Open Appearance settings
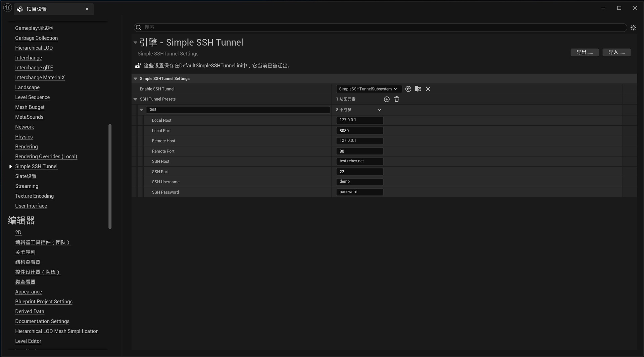Viewport: 644px width, 357px height. coord(29,292)
